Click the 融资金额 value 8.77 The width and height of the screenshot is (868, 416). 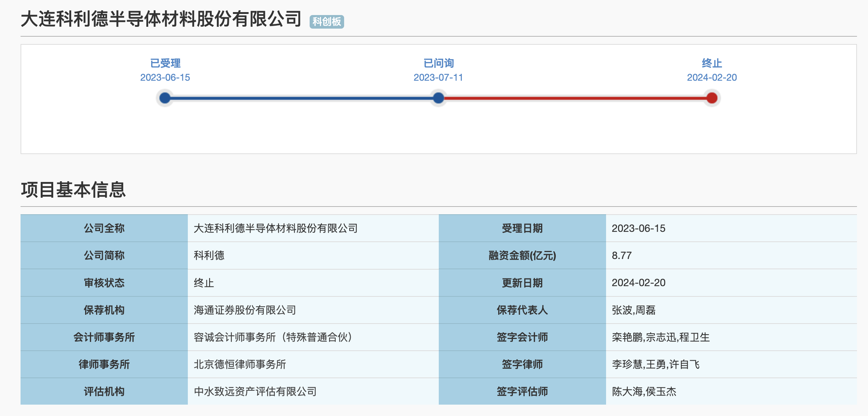tap(621, 255)
